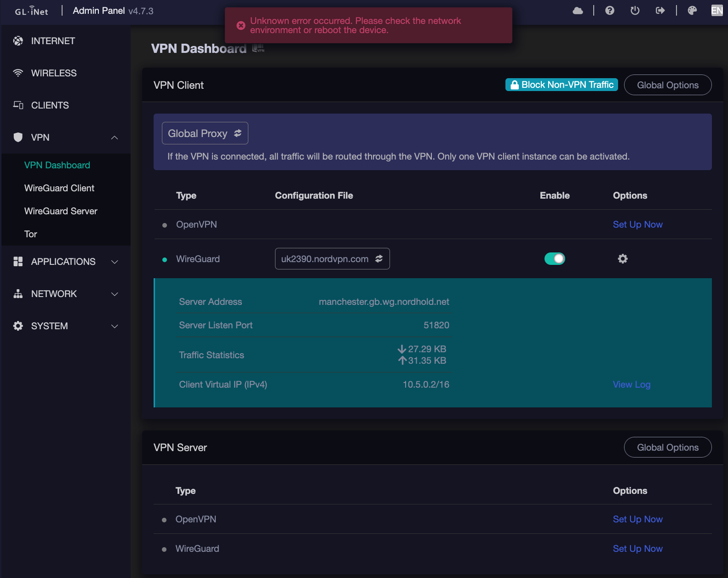Click View Log link
Image resolution: width=728 pixels, height=578 pixels.
point(631,384)
